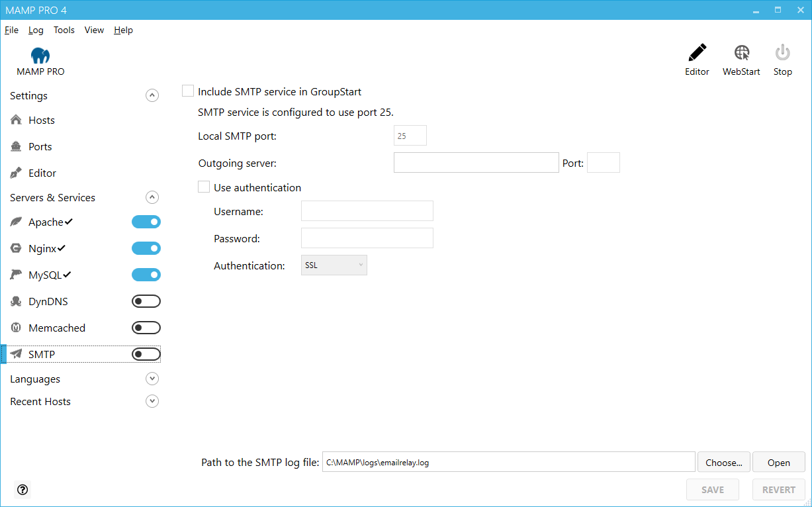Close the MAMP PRO 4 window
The width and height of the screenshot is (812, 507).
click(799, 10)
